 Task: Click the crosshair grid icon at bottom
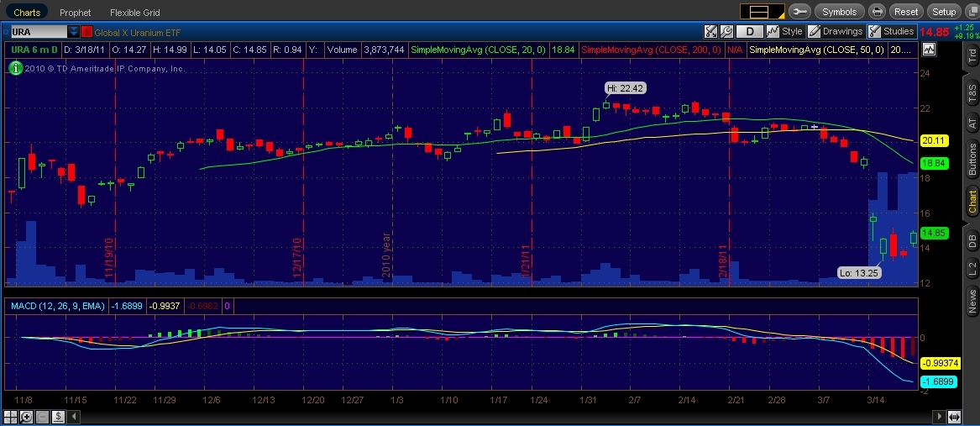point(11,416)
